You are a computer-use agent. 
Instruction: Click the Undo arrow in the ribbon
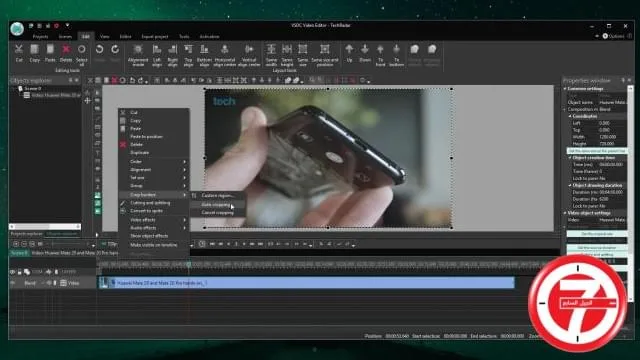(x=99, y=50)
